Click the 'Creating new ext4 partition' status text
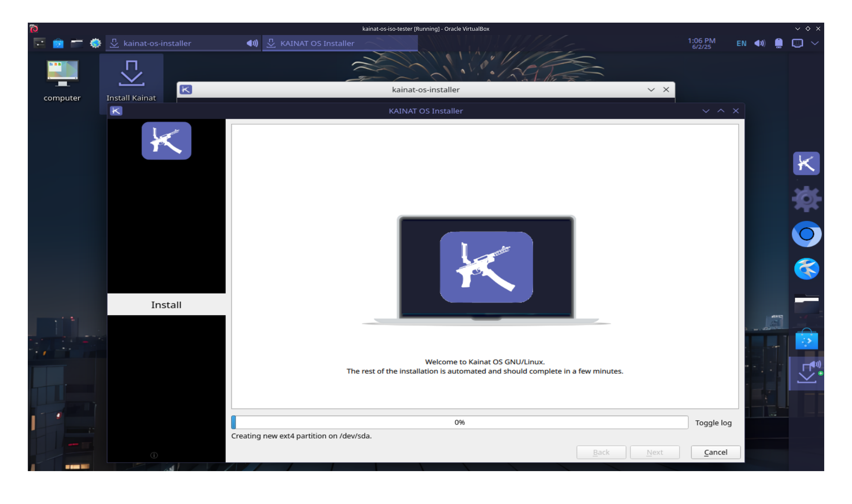Screen dimensions: 852x504 pos(301,436)
